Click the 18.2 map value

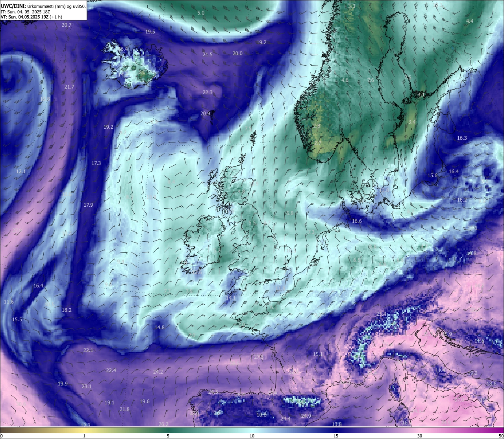coord(67,310)
